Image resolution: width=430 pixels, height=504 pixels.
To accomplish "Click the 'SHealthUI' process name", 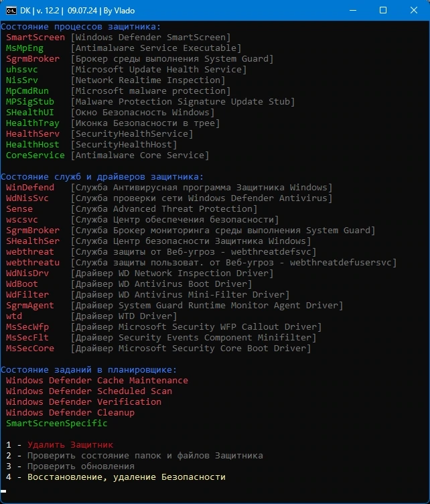I will pos(30,112).
